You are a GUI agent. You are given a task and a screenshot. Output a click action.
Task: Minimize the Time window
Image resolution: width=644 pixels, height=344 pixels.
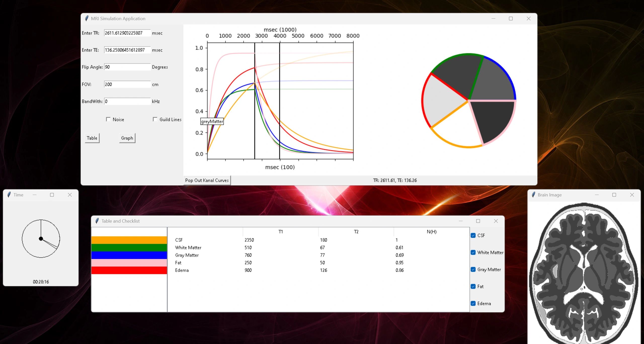coord(34,195)
